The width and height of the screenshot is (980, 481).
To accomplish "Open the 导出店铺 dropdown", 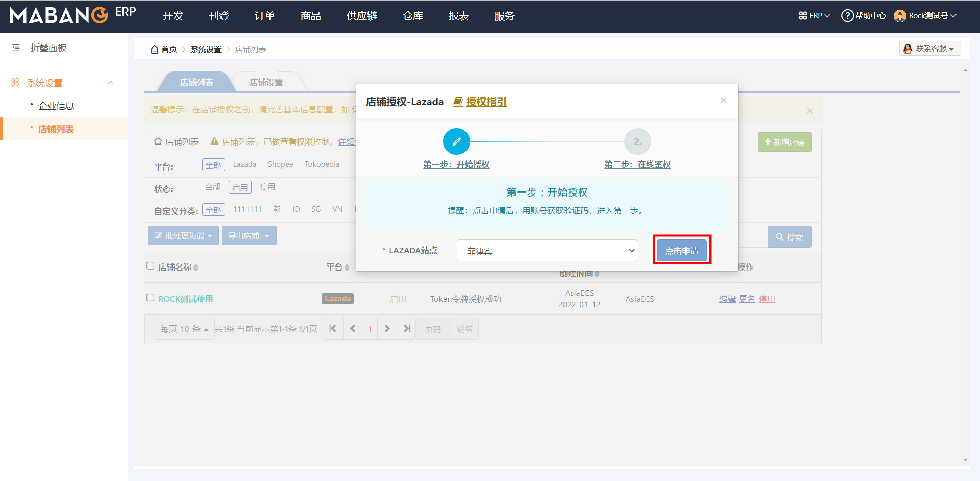I will 249,235.
